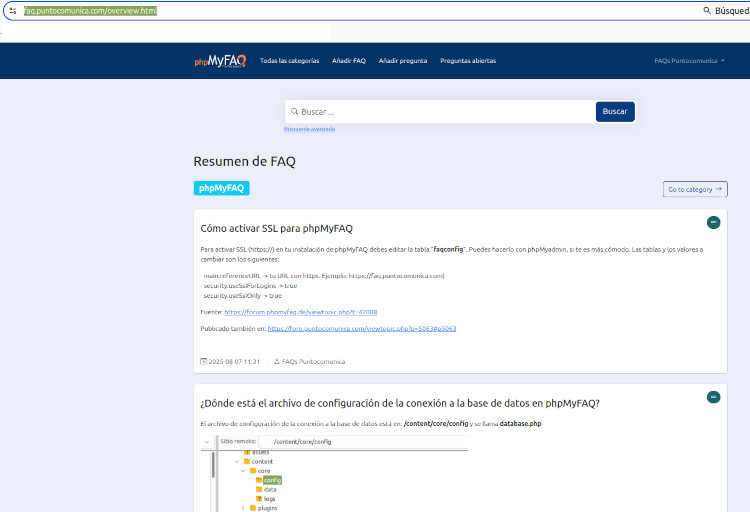
Task: Collapse the configuración de conexión FAQ card
Action: 713,397
